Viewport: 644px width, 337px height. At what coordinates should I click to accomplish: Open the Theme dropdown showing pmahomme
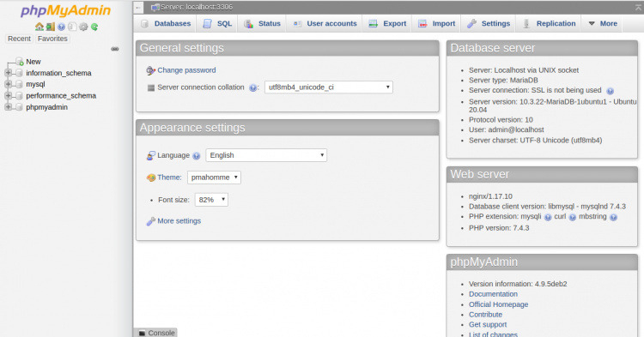coord(214,178)
